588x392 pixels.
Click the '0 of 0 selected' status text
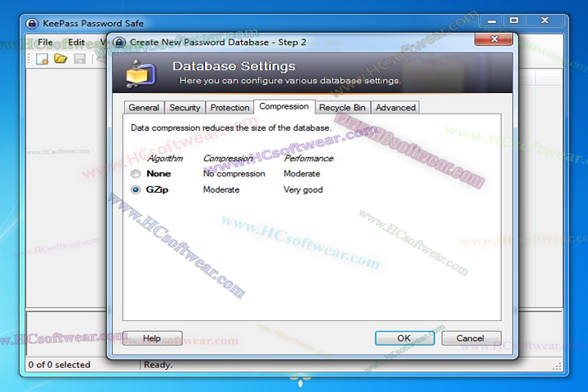(60, 364)
